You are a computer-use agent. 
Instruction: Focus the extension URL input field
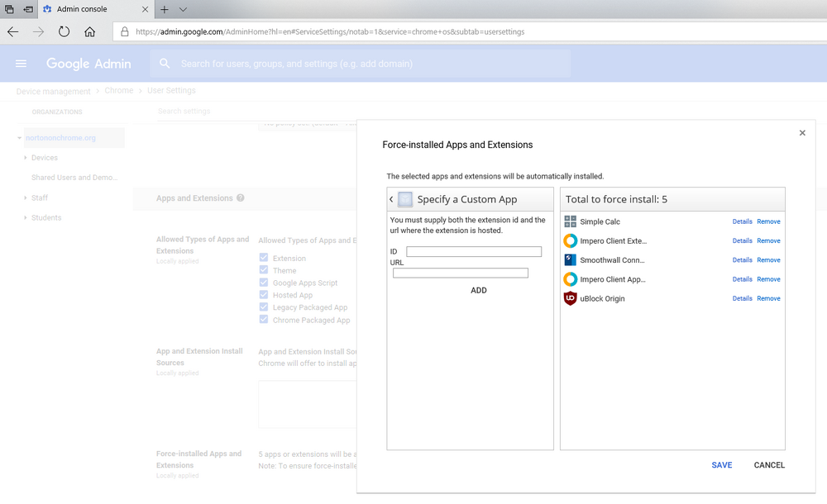pyautogui.click(x=461, y=273)
